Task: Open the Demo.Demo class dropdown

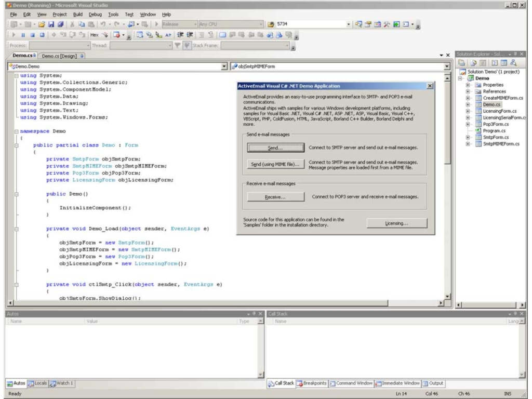Action: 224,66
